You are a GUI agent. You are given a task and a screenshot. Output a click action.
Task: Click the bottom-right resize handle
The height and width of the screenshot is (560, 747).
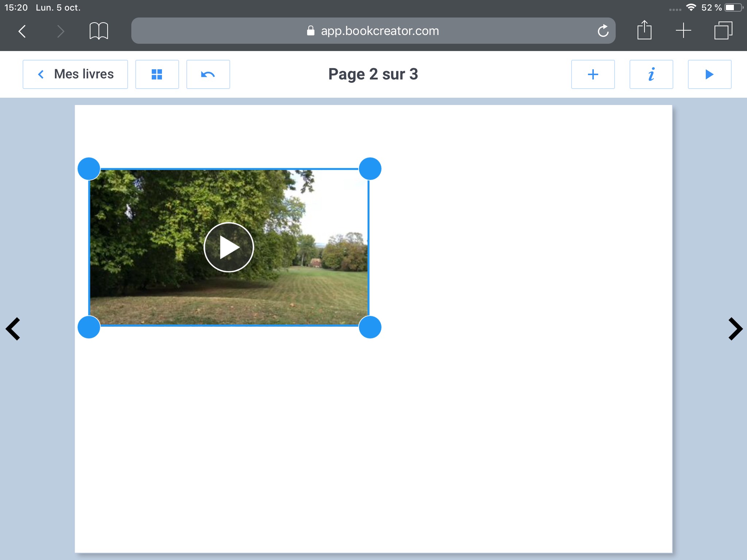click(x=370, y=327)
